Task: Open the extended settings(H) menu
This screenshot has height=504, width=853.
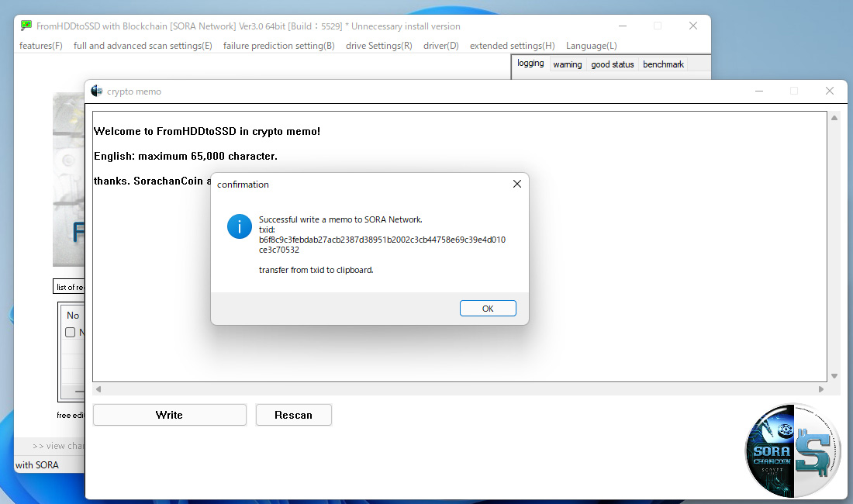Action: 513,46
